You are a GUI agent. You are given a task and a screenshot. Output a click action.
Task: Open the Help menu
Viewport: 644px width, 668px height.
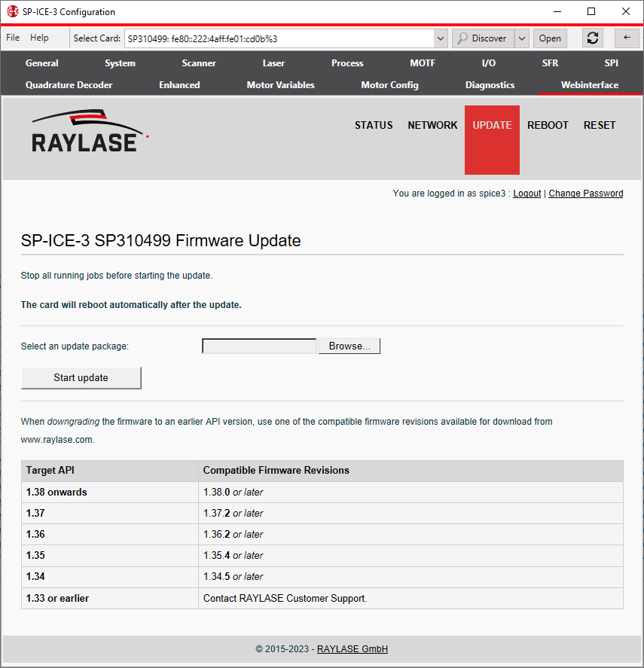39,38
